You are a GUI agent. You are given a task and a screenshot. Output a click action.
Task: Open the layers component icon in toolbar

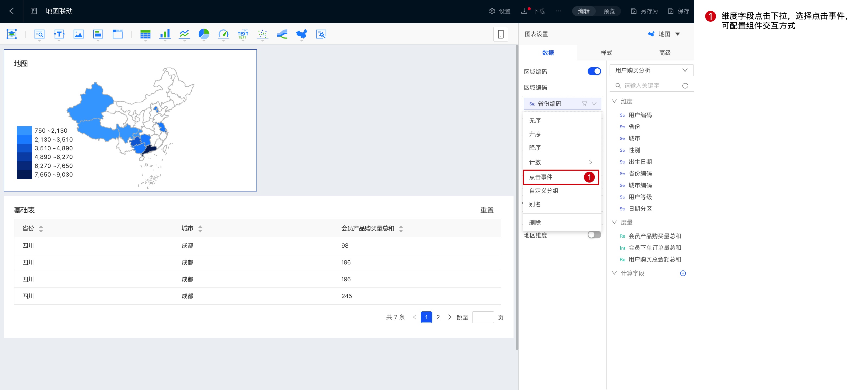[12, 34]
